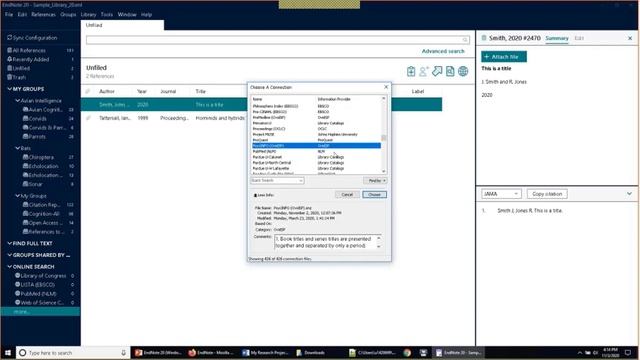Image resolution: width=640 pixels, height=360 pixels.
Task: Select PubMed (NLM) connection in list
Action: [316, 151]
